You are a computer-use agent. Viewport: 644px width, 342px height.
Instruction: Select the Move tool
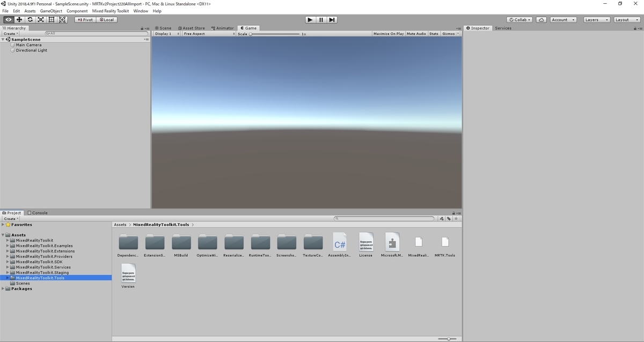pos(19,20)
